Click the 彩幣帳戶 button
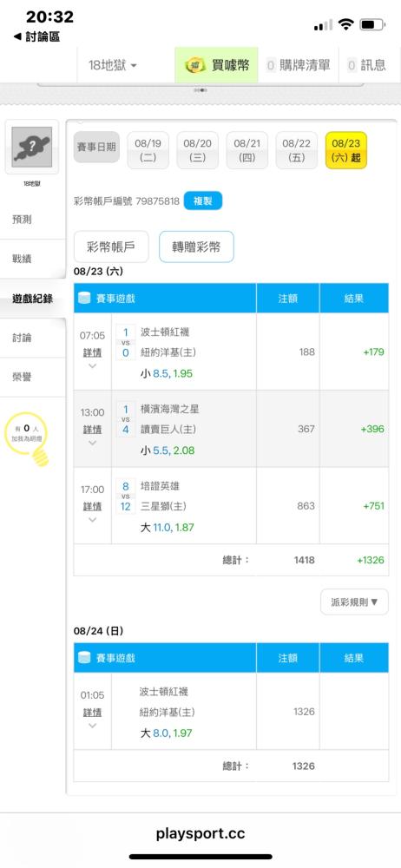This screenshot has height=868, width=401. pos(111,247)
